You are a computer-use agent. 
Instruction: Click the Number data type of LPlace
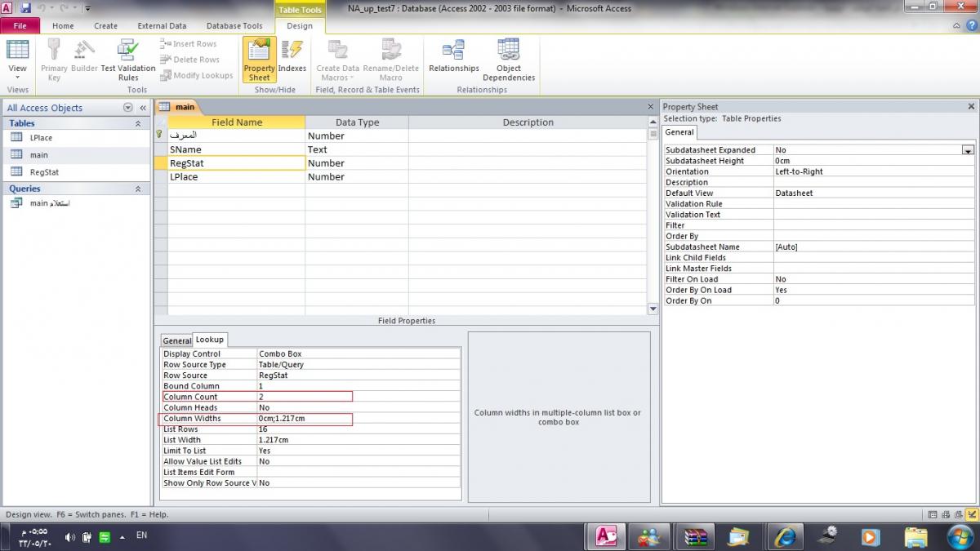point(357,176)
